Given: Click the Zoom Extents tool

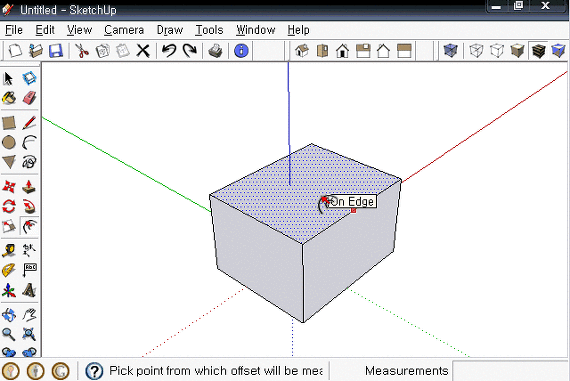Looking at the screenshot, I should click(x=29, y=334).
